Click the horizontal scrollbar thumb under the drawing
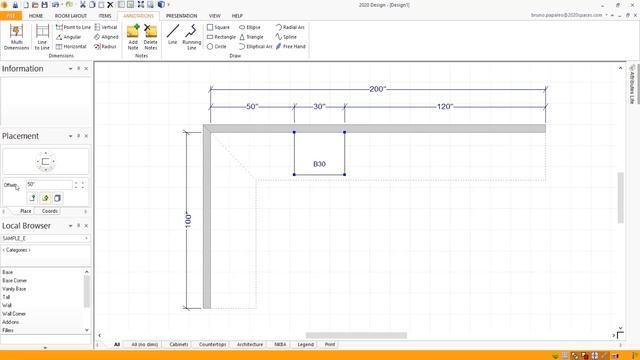This screenshot has width=640, height=360. [356, 336]
